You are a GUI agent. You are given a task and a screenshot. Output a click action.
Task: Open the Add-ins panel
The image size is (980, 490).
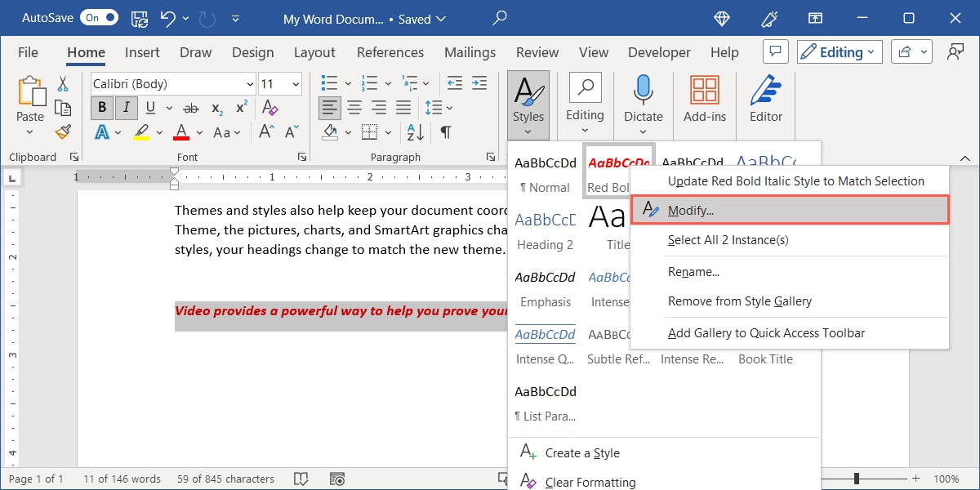point(704,98)
